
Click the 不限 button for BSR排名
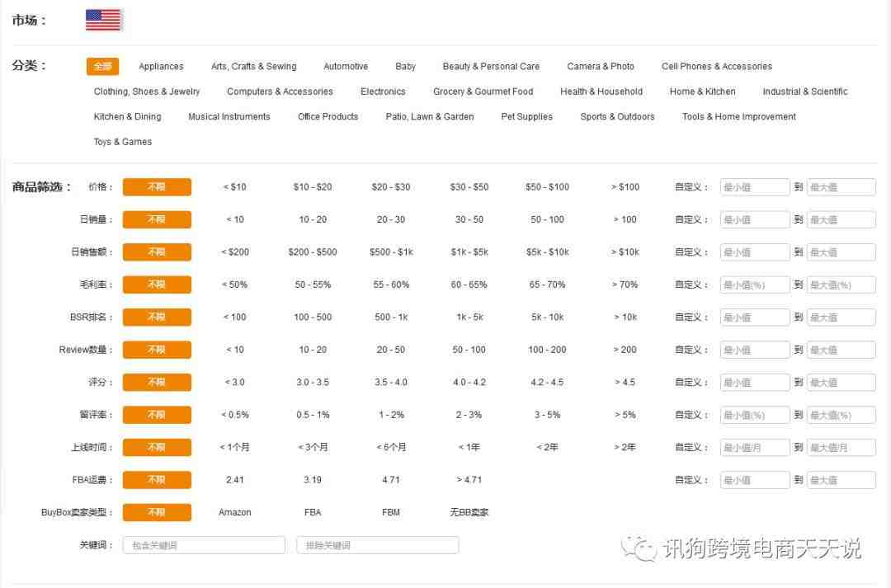(157, 318)
